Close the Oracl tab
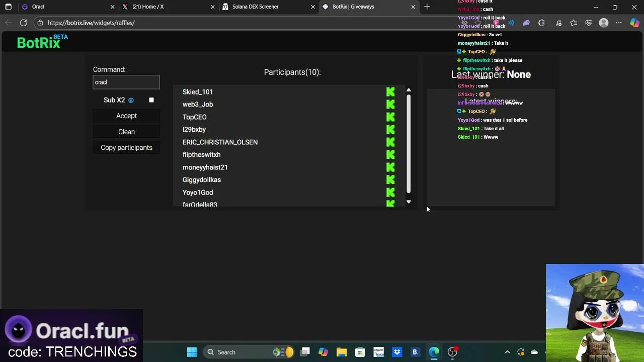 coord(112,7)
